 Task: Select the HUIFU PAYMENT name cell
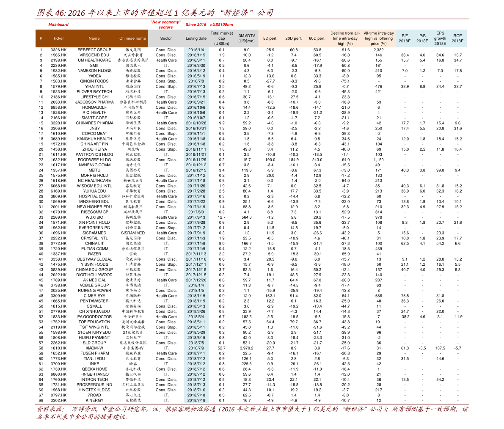(94, 338)
